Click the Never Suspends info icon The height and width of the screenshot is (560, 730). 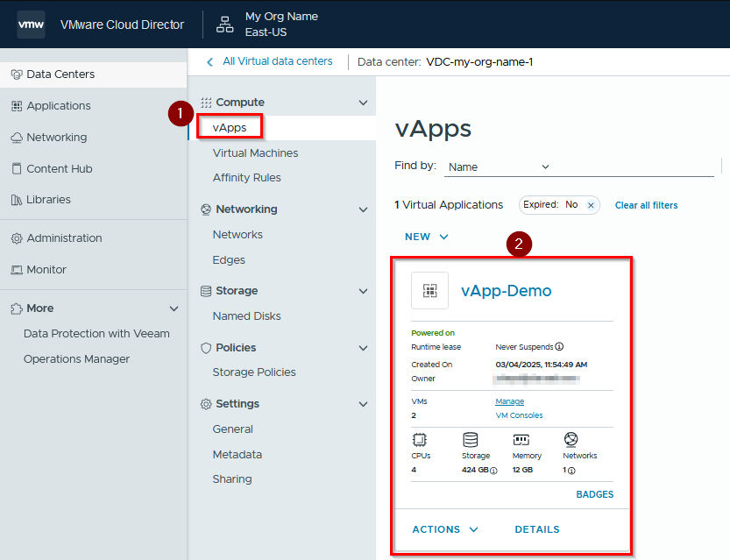(560, 346)
